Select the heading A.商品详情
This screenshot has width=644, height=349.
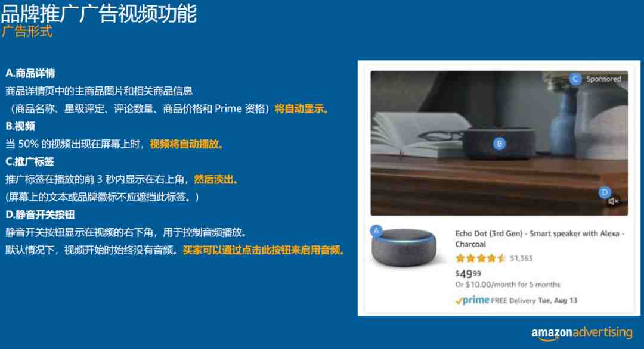(x=30, y=73)
